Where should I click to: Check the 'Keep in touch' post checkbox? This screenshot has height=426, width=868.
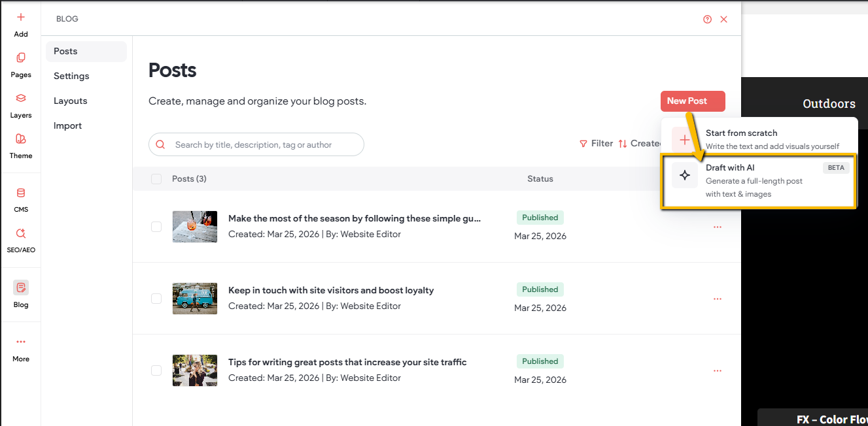click(156, 299)
